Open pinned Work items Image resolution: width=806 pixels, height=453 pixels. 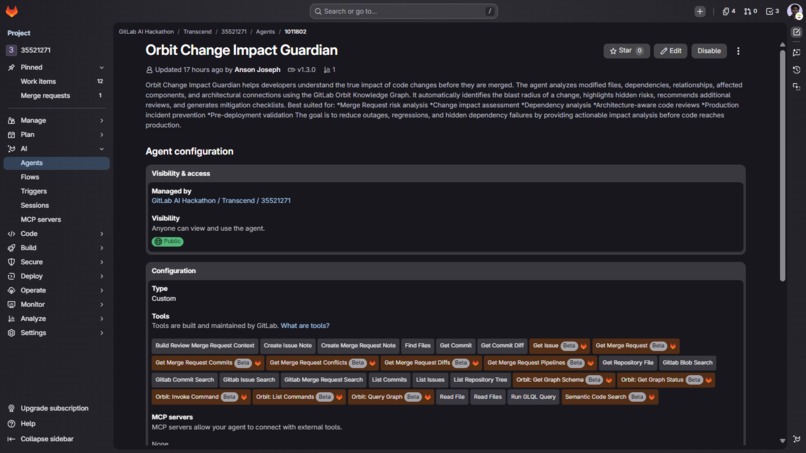[57, 81]
